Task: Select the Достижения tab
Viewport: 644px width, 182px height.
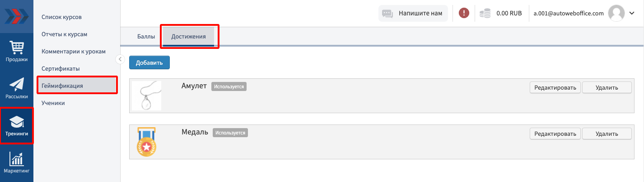Action: coord(188,37)
